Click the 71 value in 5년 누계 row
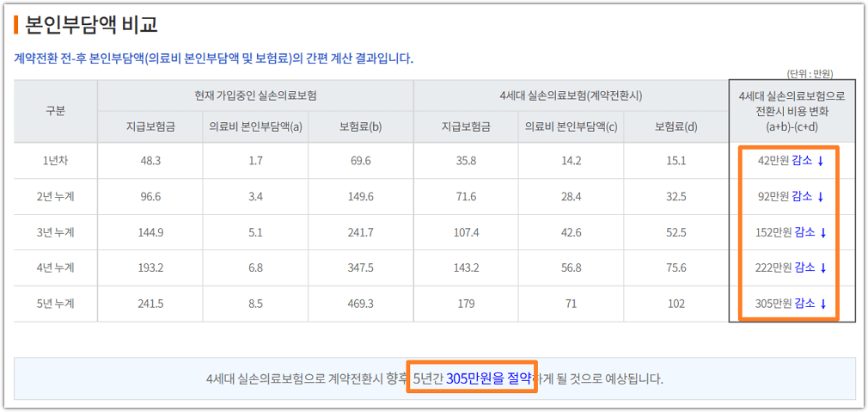The width and height of the screenshot is (868, 412). 571,304
